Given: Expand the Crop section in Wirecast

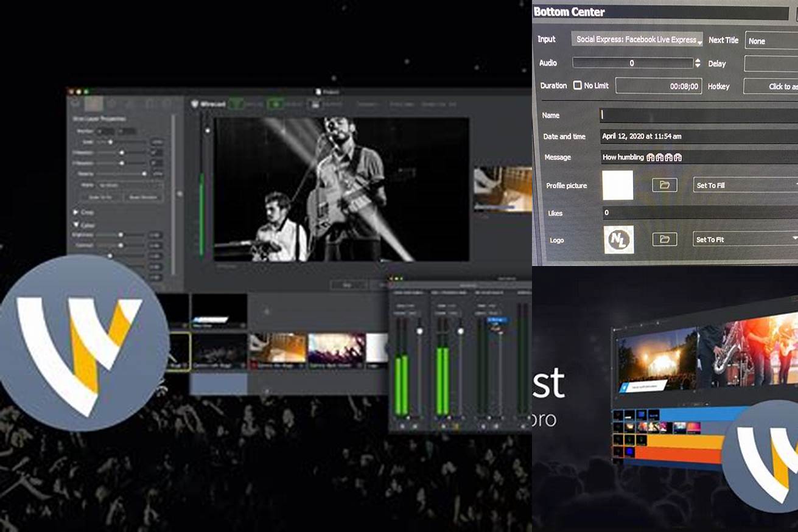Looking at the screenshot, I should pyautogui.click(x=75, y=212).
